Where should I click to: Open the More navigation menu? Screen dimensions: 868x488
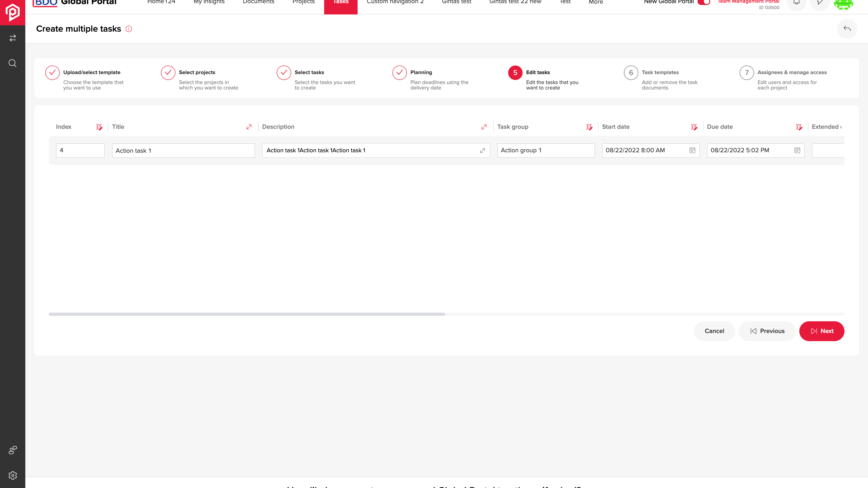(596, 2)
